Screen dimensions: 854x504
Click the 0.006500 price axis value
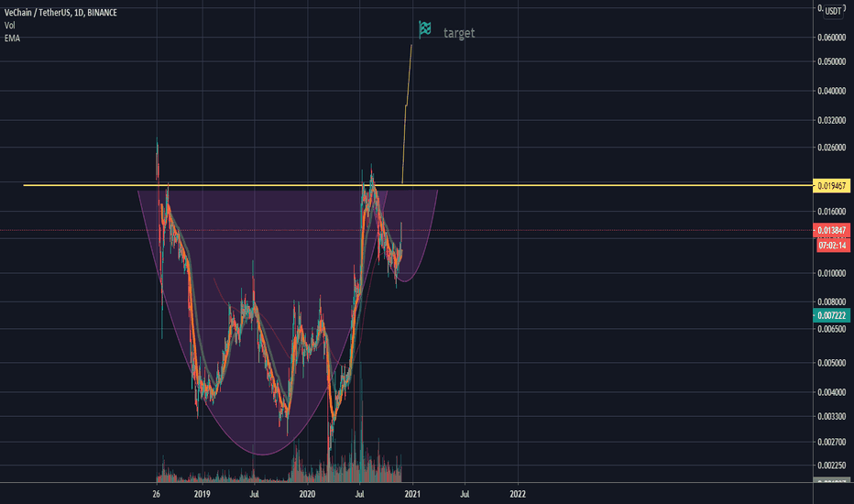[x=832, y=329]
